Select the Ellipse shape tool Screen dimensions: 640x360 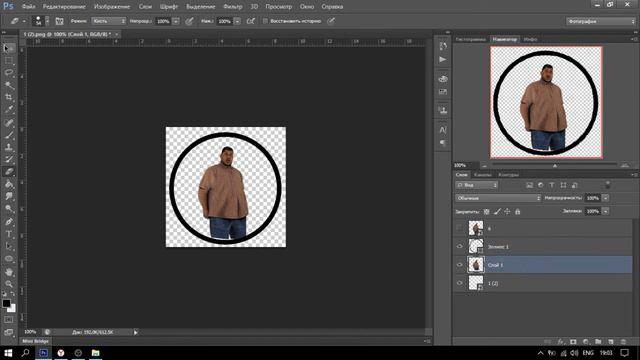point(9,259)
